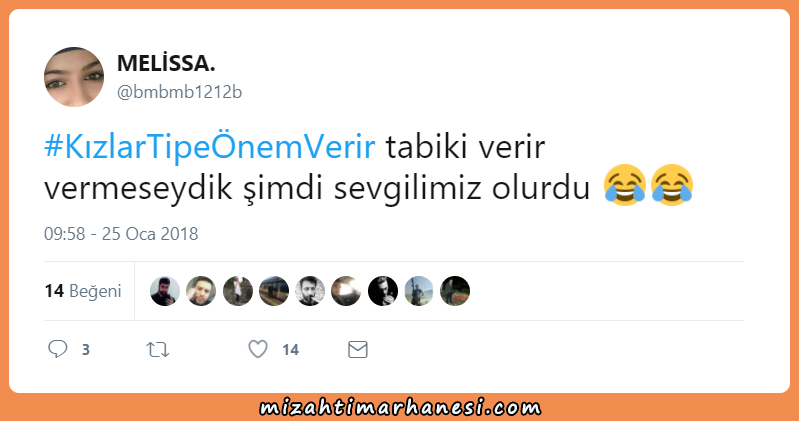799x421 pixels.
Task: Open MELİSSA.'s profile picture
Action: tap(74, 77)
